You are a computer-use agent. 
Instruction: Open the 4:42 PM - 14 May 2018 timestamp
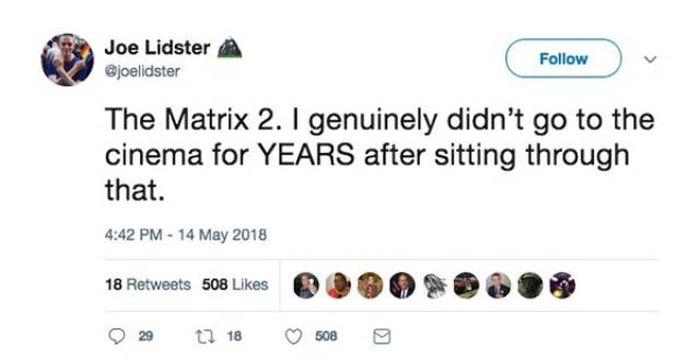186,234
